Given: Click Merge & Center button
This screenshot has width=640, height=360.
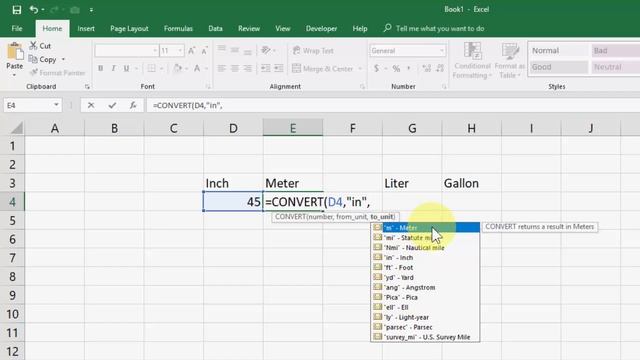Looking at the screenshot, I should pos(322,69).
